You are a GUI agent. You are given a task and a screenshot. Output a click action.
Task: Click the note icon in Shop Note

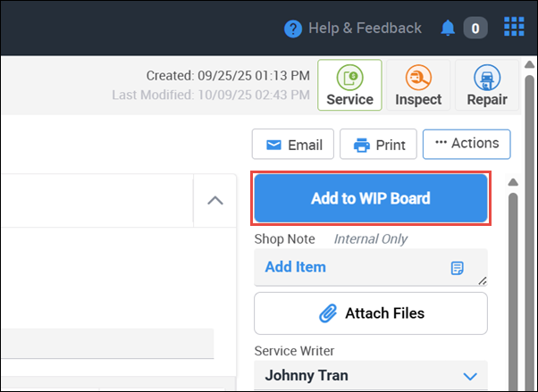click(x=458, y=268)
